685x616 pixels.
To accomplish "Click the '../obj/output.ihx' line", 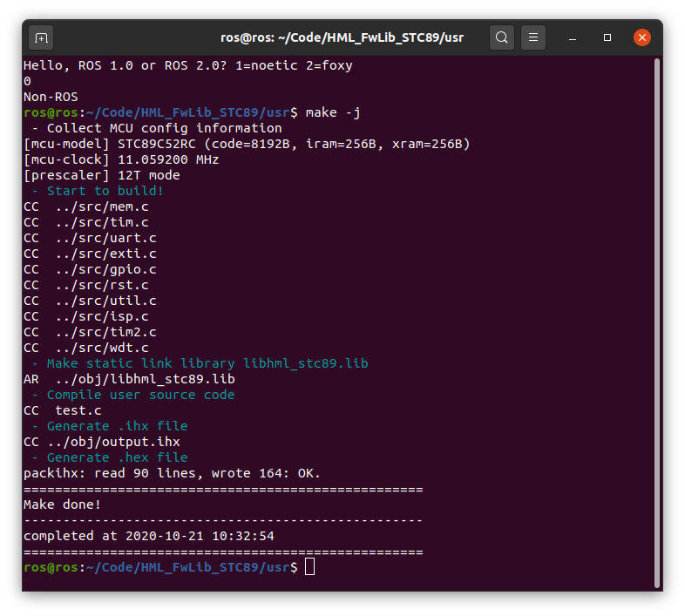I will [x=102, y=442].
